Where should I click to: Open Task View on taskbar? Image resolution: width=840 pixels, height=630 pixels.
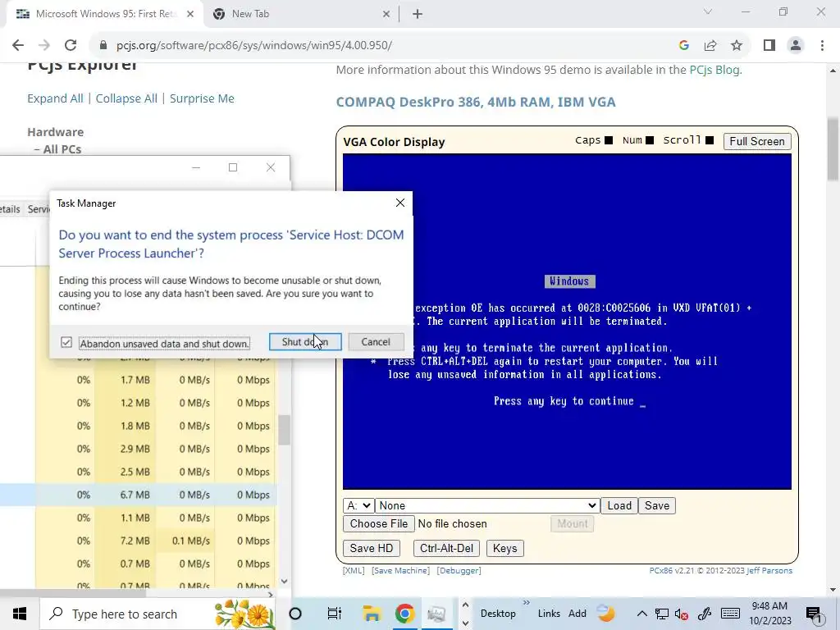click(x=335, y=614)
